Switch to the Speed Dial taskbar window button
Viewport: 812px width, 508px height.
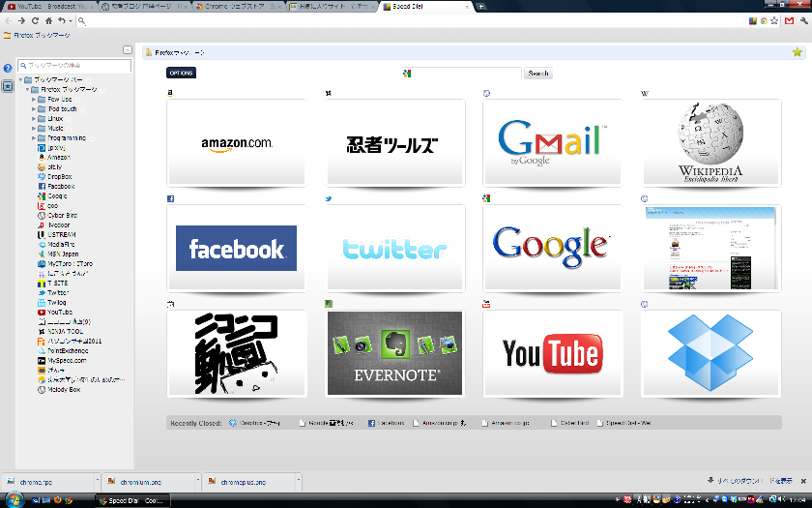click(133, 500)
